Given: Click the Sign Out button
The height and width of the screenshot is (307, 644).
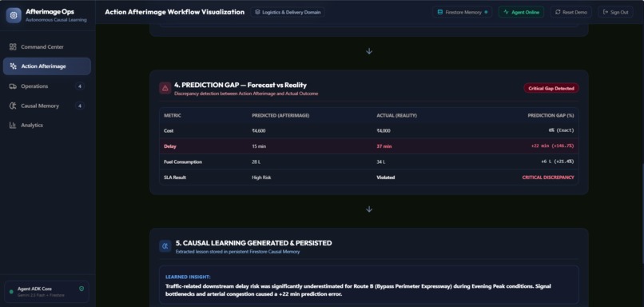Looking at the screenshot, I should 615,12.
